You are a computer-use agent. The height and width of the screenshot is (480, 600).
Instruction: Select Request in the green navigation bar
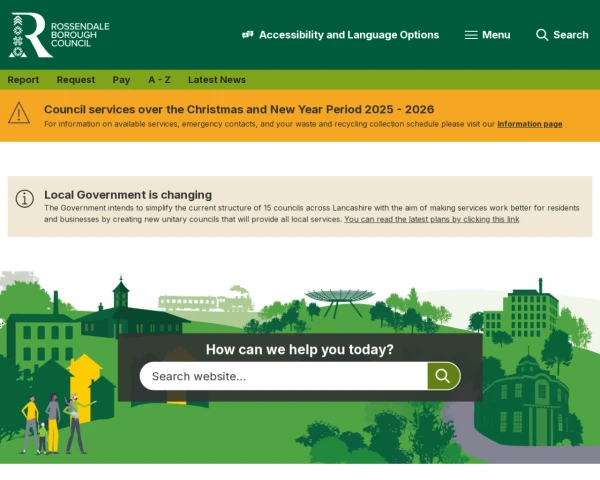(x=76, y=80)
